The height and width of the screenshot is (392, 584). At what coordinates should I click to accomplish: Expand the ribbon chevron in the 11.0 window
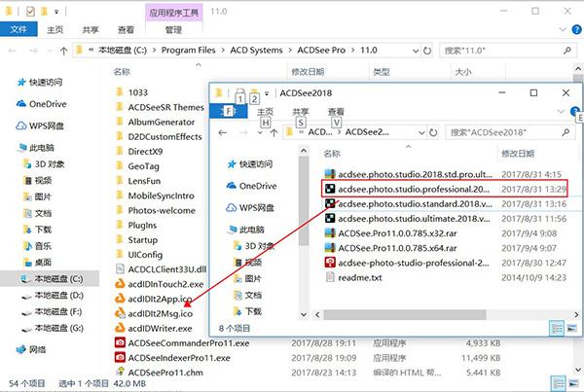[563, 29]
